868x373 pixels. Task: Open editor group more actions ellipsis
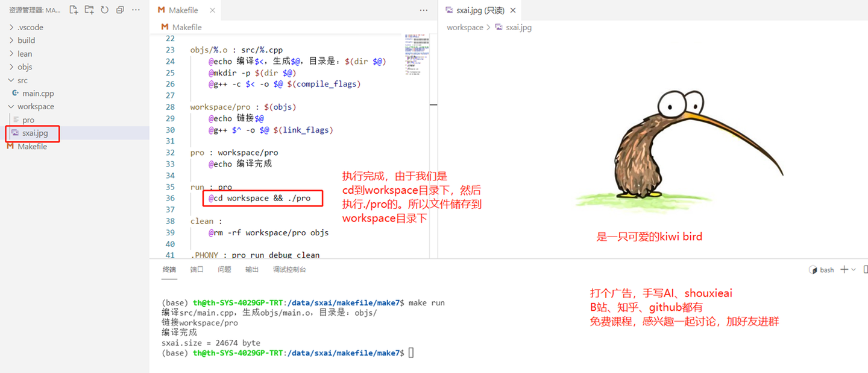(x=423, y=10)
